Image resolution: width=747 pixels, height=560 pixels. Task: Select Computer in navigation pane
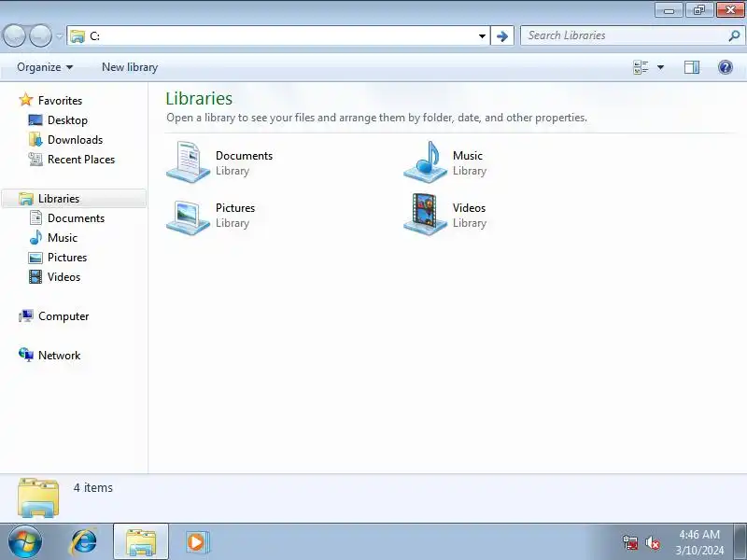click(63, 316)
